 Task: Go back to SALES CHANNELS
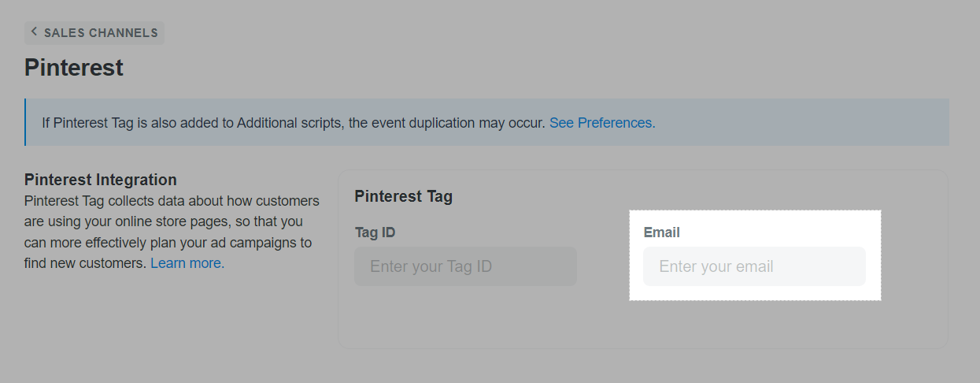[x=94, y=32]
